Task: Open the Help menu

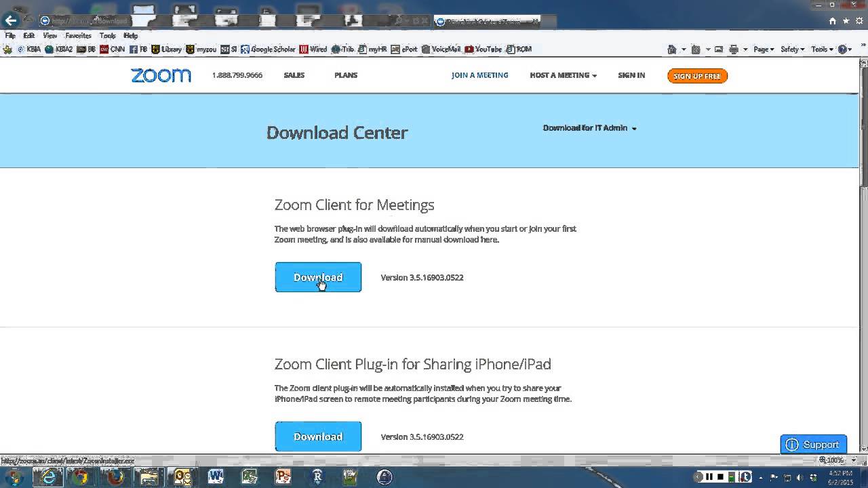Action: coord(131,35)
